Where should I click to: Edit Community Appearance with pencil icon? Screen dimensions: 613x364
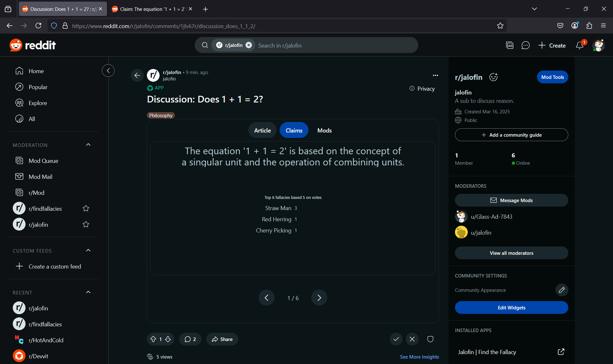(562, 290)
